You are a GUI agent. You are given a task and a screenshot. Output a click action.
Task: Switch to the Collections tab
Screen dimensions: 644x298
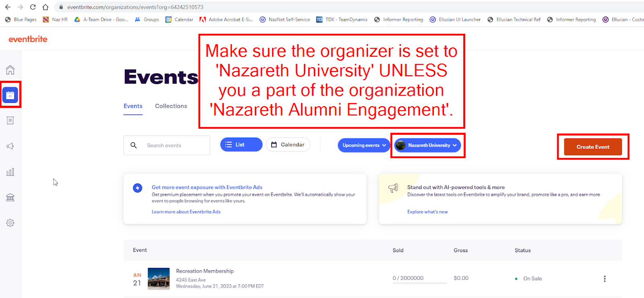point(171,106)
